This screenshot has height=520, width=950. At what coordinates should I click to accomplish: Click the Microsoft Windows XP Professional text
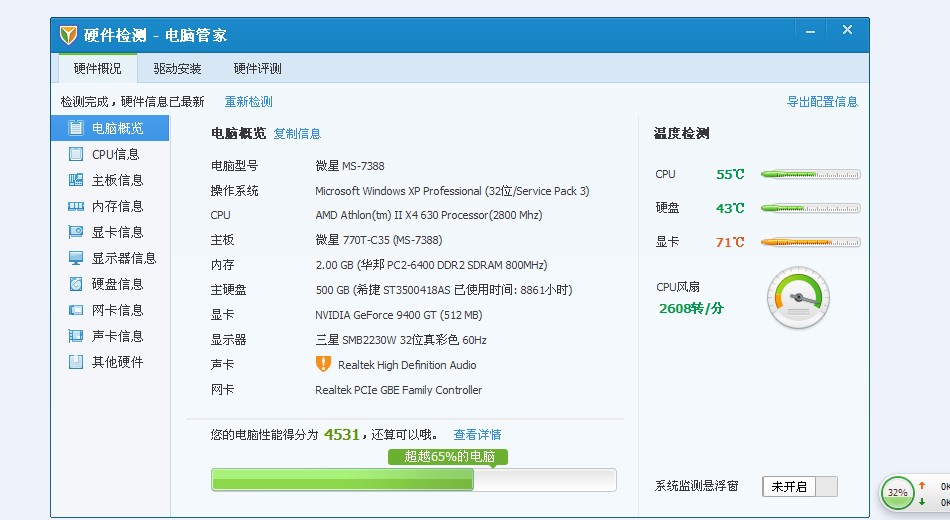[x=452, y=191]
